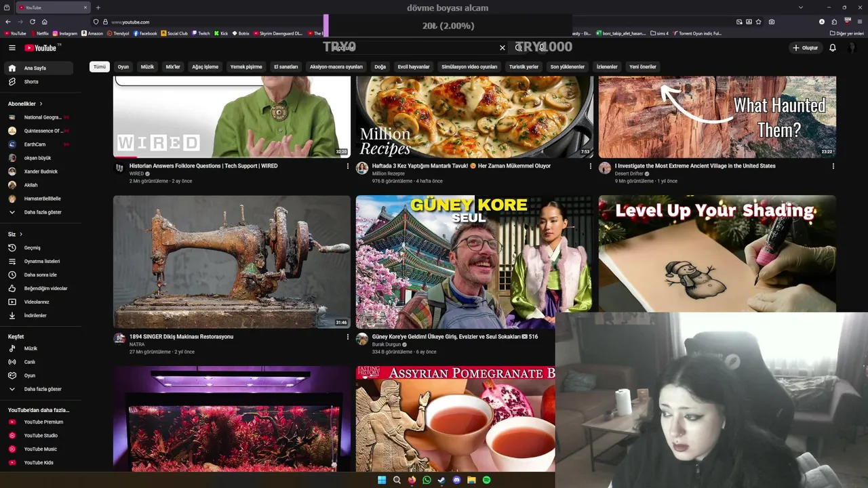Viewport: 868px width, 488px height.
Task: Expand Daha fazla göster under subscriptions
Action: click(37, 212)
